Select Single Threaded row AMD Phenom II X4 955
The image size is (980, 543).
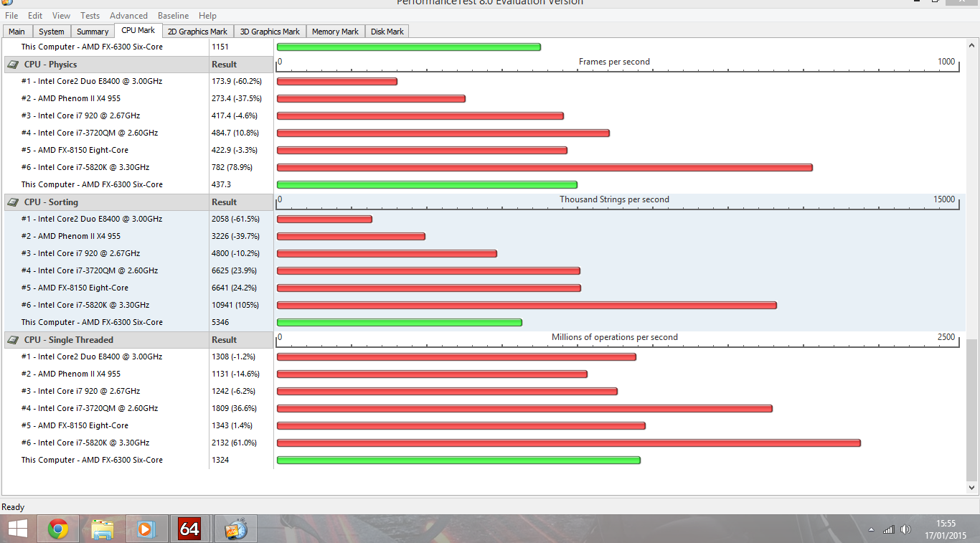[71, 374]
